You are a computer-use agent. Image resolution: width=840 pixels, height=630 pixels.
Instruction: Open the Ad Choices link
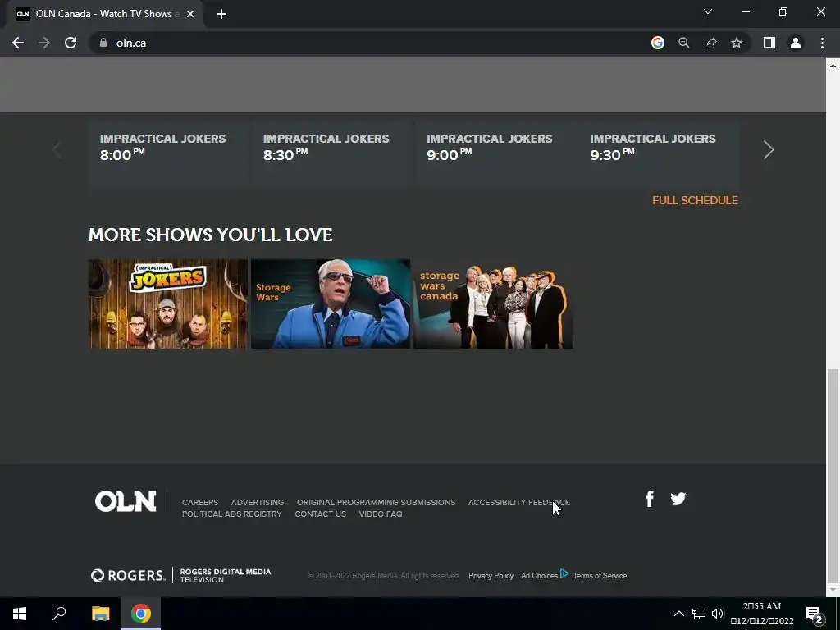coord(539,575)
